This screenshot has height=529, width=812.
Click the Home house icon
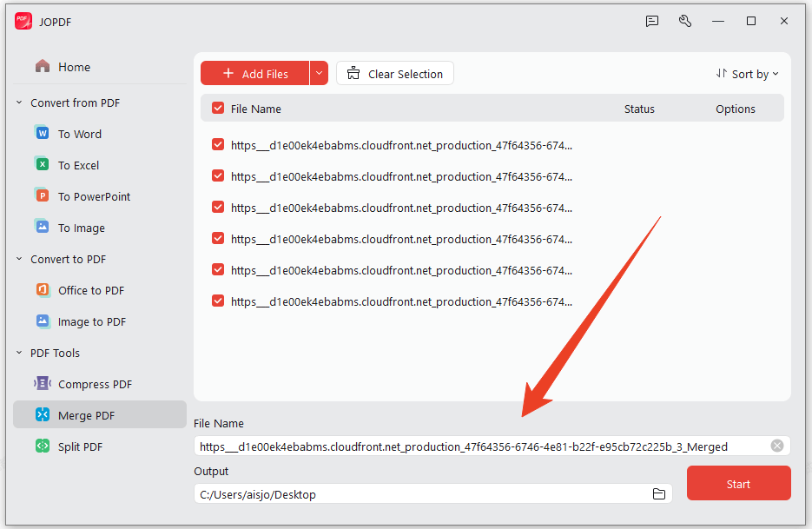pos(43,66)
